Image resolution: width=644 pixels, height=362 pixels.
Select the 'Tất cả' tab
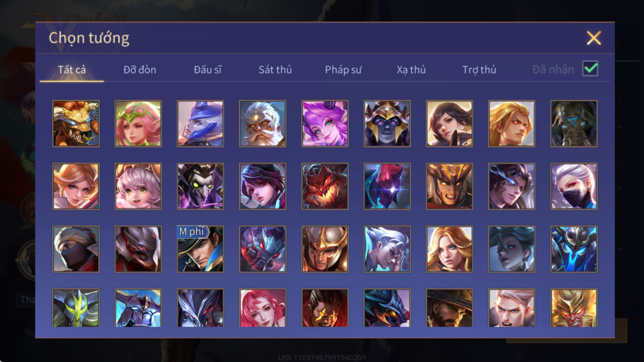pyautogui.click(x=72, y=70)
